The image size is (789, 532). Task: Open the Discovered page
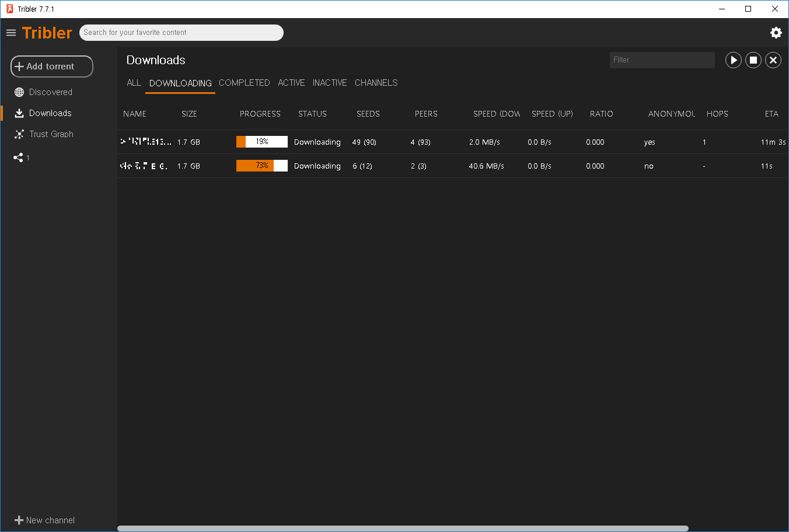51,92
